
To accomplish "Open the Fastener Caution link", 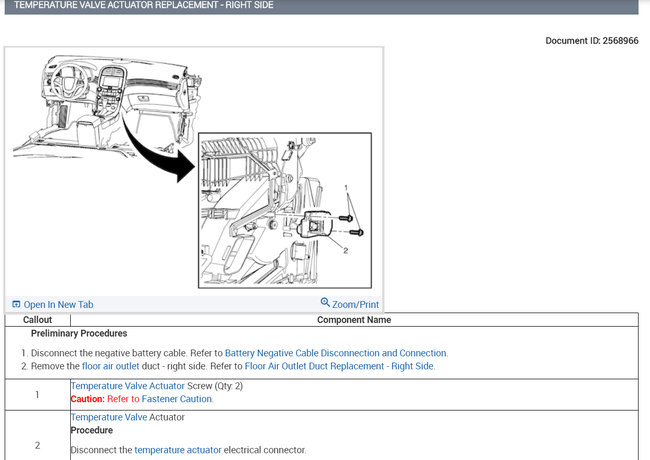I will point(177,399).
